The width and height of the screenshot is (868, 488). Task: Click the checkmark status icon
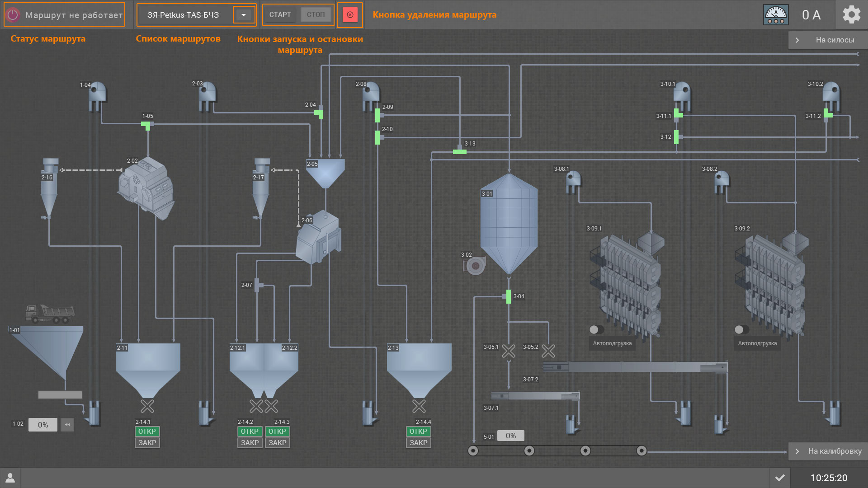click(x=780, y=478)
